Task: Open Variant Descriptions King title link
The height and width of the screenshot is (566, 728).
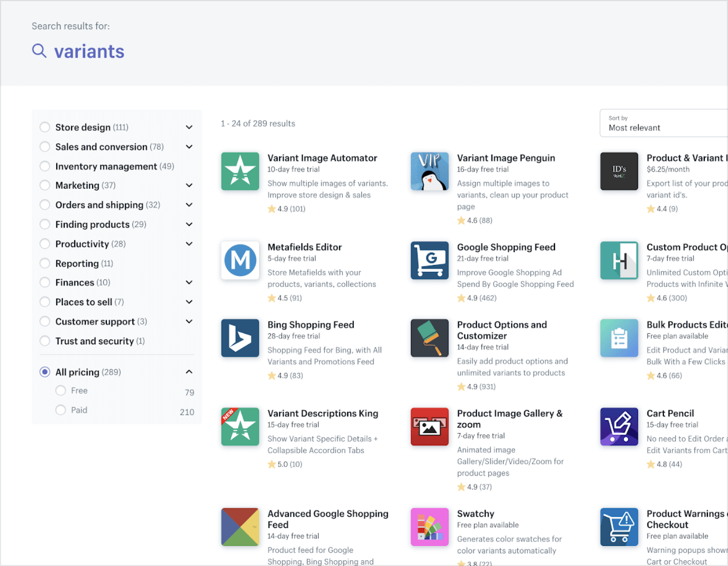Action: (x=323, y=414)
